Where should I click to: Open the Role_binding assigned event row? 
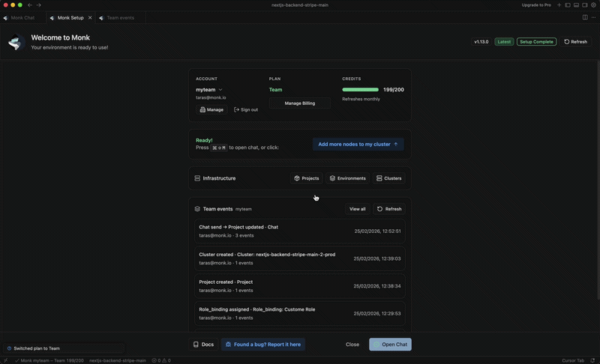click(299, 314)
